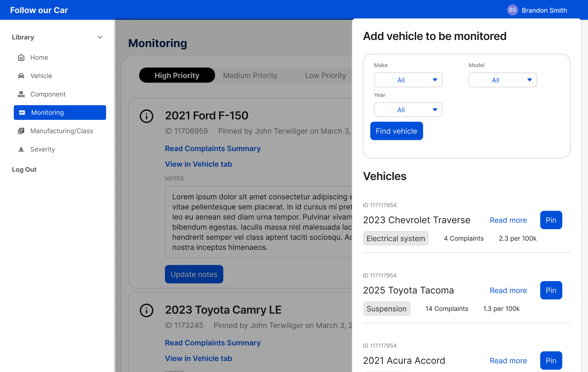View Toyota Camry LE in Vehicle tab

[x=198, y=358]
